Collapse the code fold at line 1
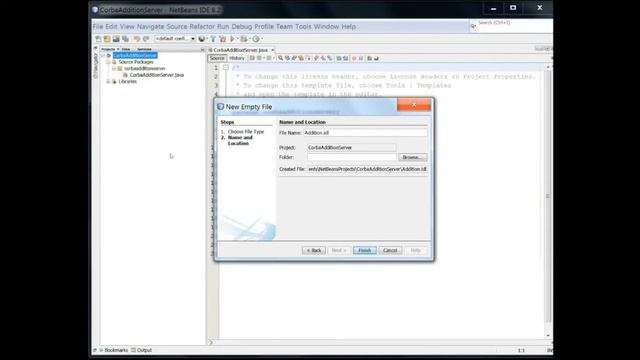Image resolution: width=640 pixels, height=360 pixels. (x=226, y=67)
